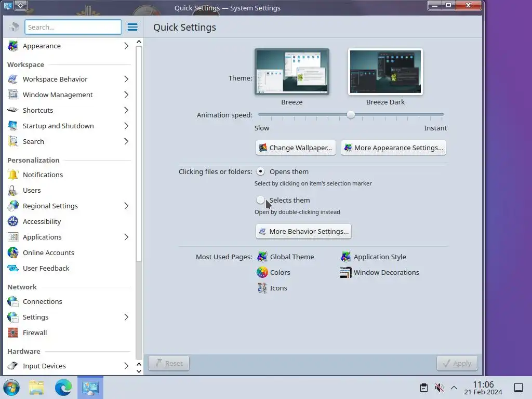Click the Accessibility icon
Screen dimensions: 532x399
(x=13, y=221)
